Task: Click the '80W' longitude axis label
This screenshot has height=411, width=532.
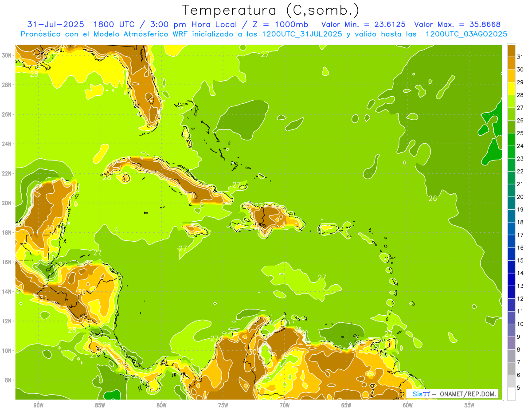Action: tap(161, 405)
